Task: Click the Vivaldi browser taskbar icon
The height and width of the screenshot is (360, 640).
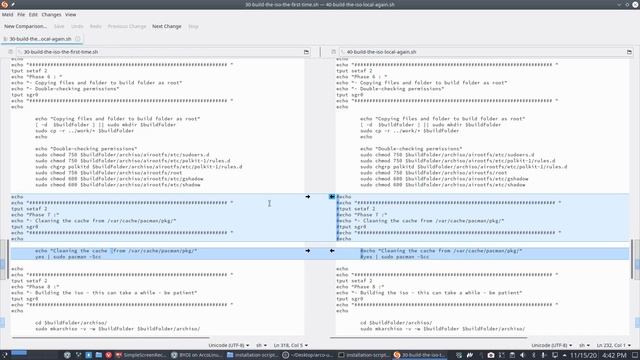Action: (x=109, y=355)
